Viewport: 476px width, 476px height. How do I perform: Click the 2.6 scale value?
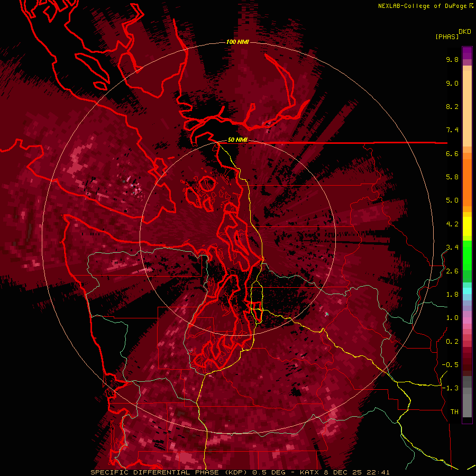click(x=452, y=271)
